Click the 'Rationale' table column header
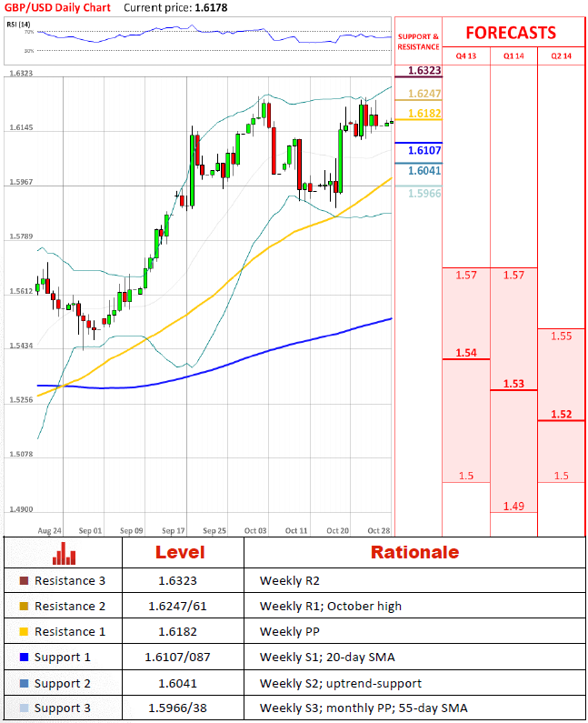 click(414, 552)
